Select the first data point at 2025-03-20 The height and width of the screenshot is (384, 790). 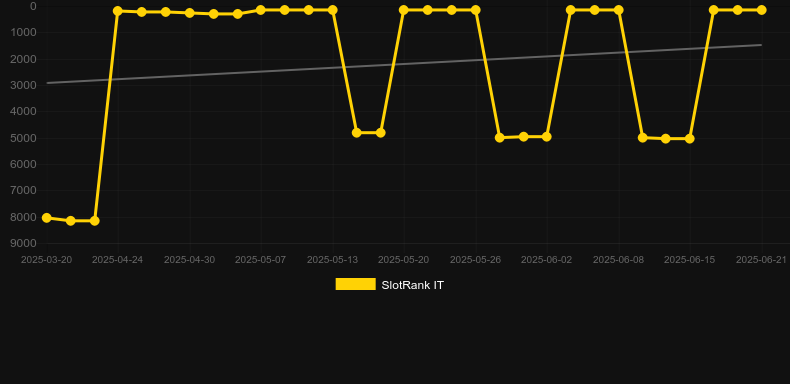[47, 218]
